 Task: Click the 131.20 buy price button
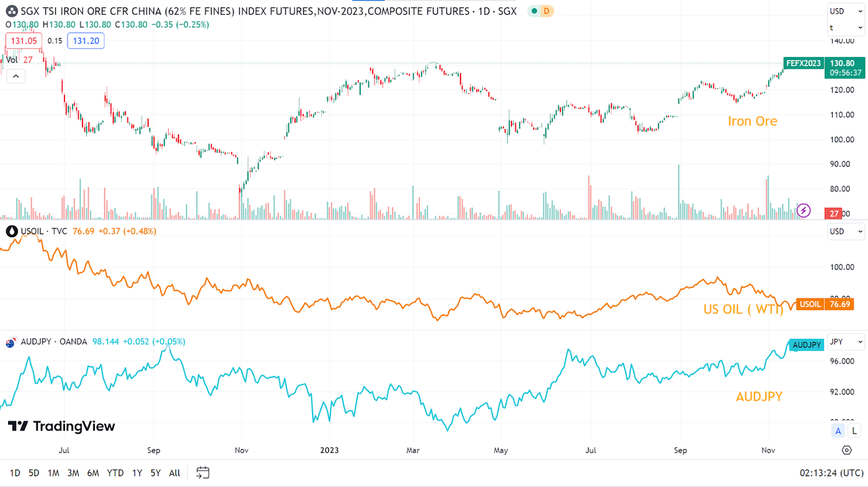(x=86, y=40)
